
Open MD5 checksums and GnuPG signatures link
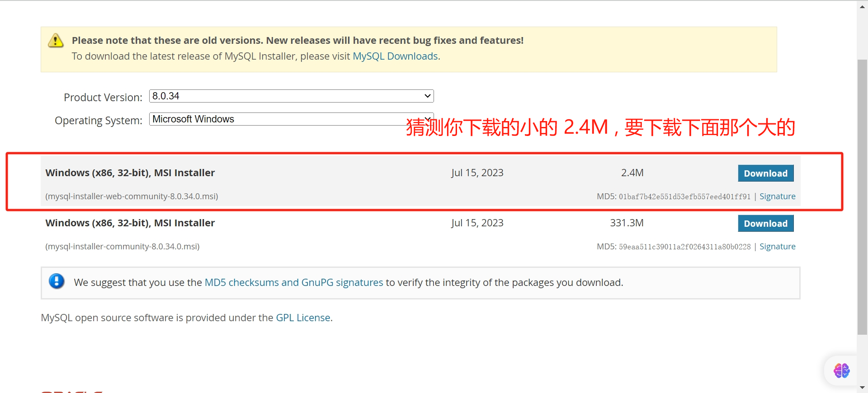[x=294, y=282]
